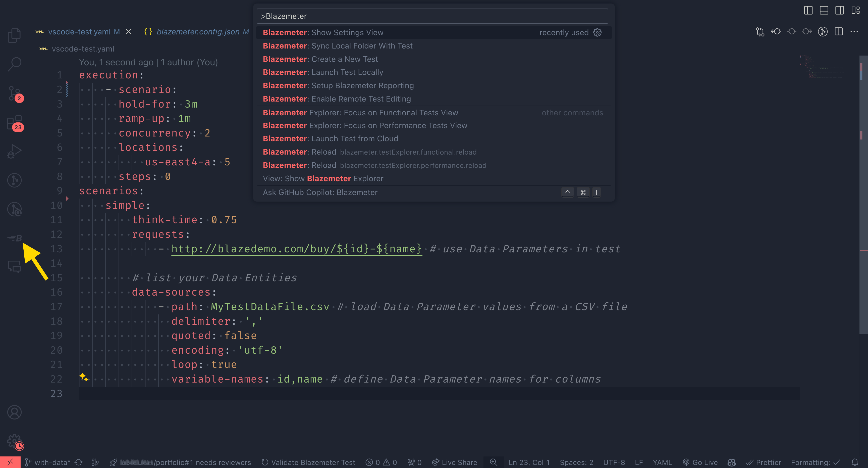Change indentation setting Spaces: 2
The width and height of the screenshot is (868, 468).
(x=577, y=462)
